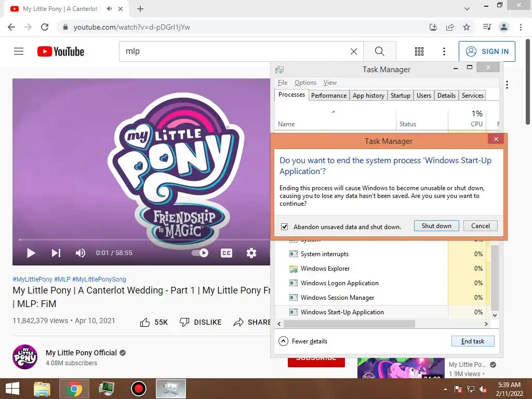Skip to the next video
The height and width of the screenshot is (399, 532).
pos(56,253)
